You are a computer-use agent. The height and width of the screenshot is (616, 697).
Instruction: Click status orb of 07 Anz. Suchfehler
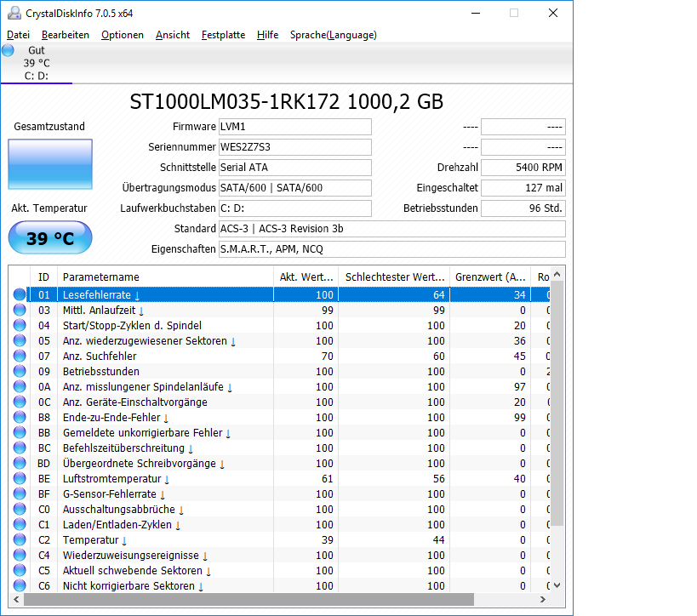coord(20,356)
